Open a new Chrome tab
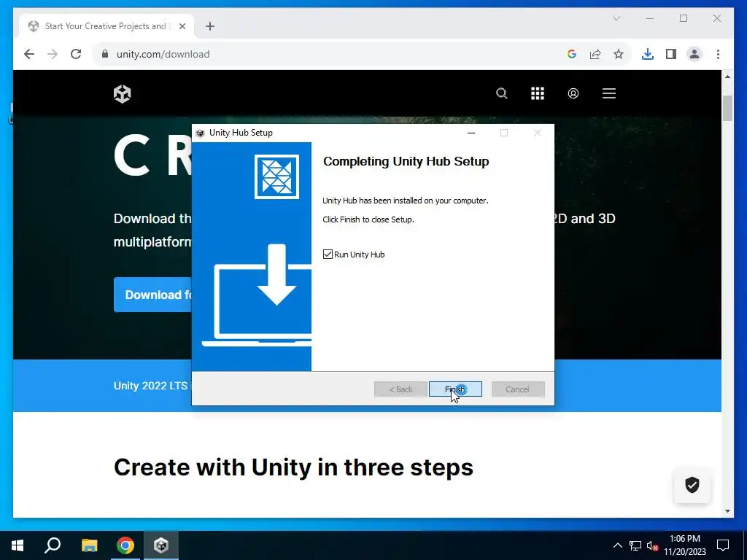This screenshot has height=560, width=747. [210, 26]
